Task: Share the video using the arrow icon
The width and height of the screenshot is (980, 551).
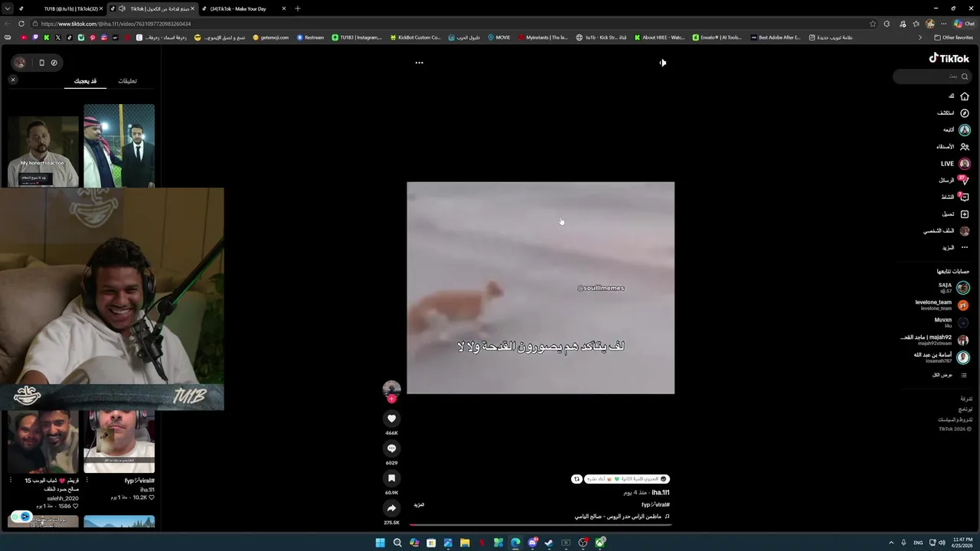Action: tap(391, 508)
